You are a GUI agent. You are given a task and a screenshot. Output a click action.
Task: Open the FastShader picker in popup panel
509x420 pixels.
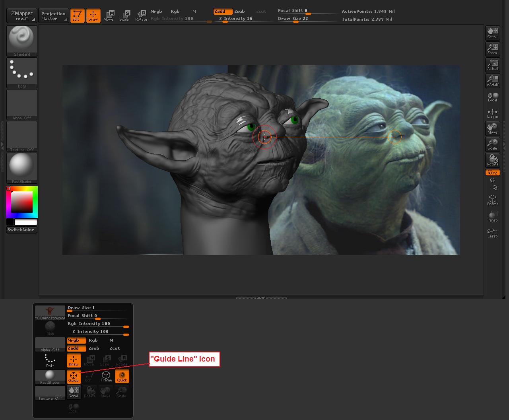pyautogui.click(x=50, y=377)
